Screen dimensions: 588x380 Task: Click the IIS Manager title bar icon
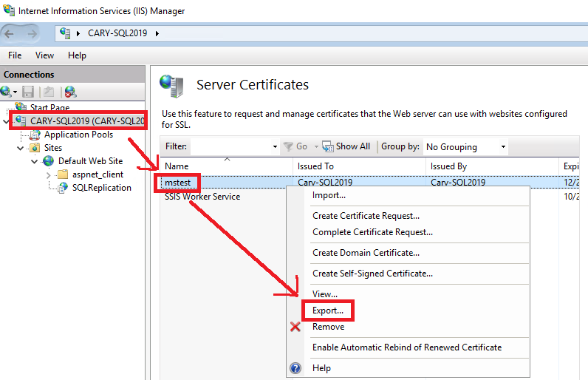tap(9, 10)
